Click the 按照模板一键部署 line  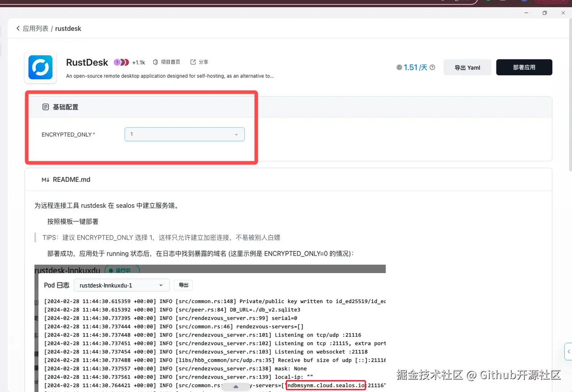click(x=73, y=221)
